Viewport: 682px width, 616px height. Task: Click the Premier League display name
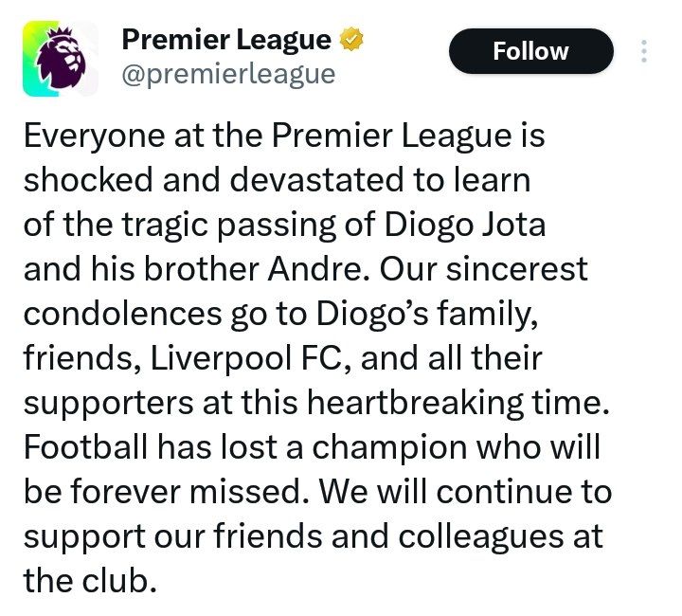click(226, 41)
